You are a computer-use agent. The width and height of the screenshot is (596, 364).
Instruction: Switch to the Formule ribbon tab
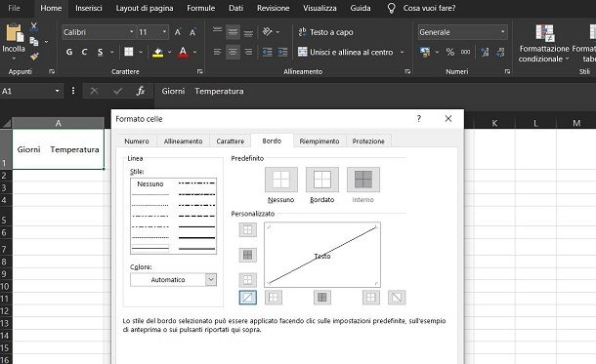tap(200, 8)
